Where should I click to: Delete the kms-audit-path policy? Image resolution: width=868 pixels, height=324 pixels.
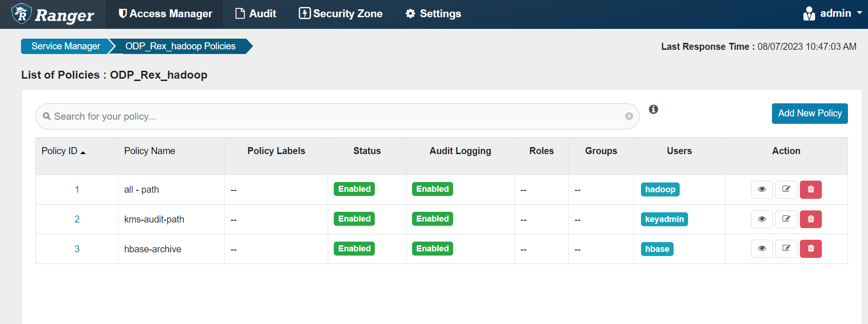[x=811, y=219]
